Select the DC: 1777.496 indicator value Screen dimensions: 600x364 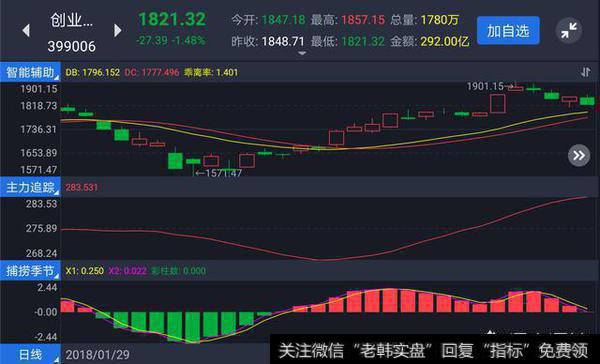pos(152,72)
